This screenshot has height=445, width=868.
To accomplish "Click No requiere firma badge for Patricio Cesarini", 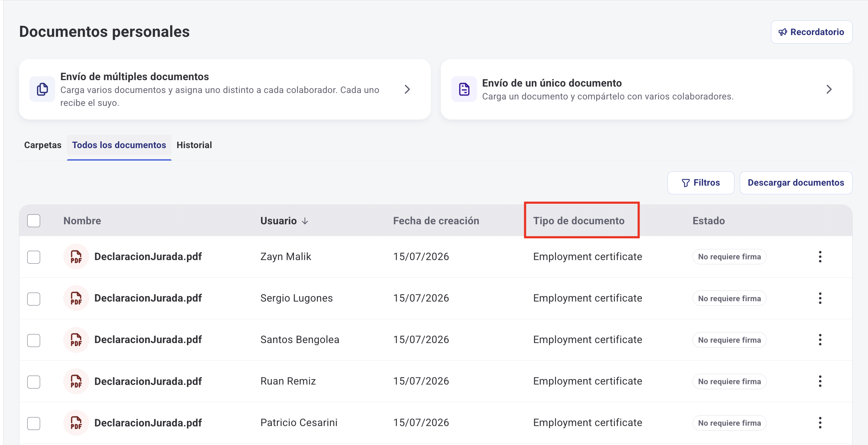I will coord(729,423).
